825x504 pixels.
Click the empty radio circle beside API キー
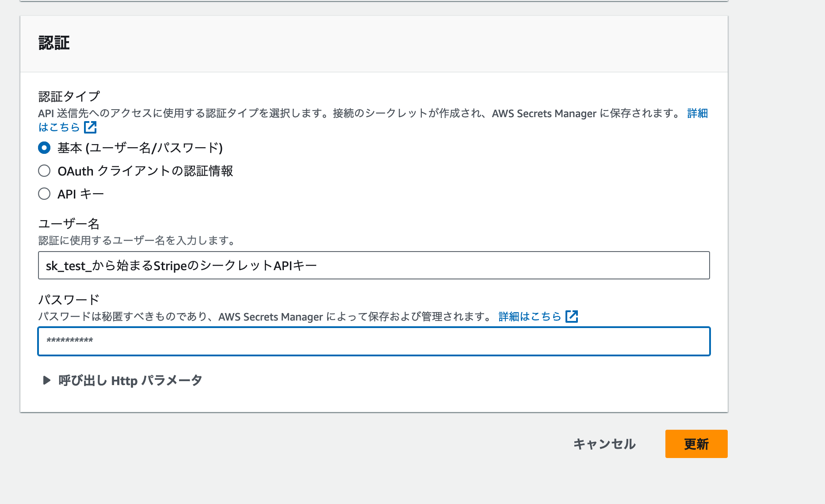(x=44, y=194)
